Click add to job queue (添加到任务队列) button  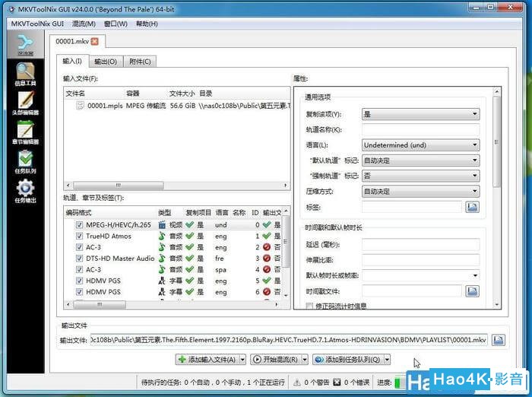click(x=348, y=359)
